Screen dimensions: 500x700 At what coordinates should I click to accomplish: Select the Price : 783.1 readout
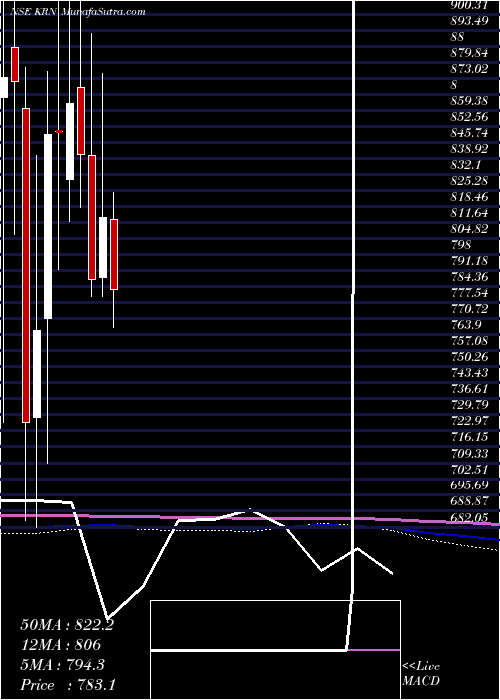click(x=69, y=685)
